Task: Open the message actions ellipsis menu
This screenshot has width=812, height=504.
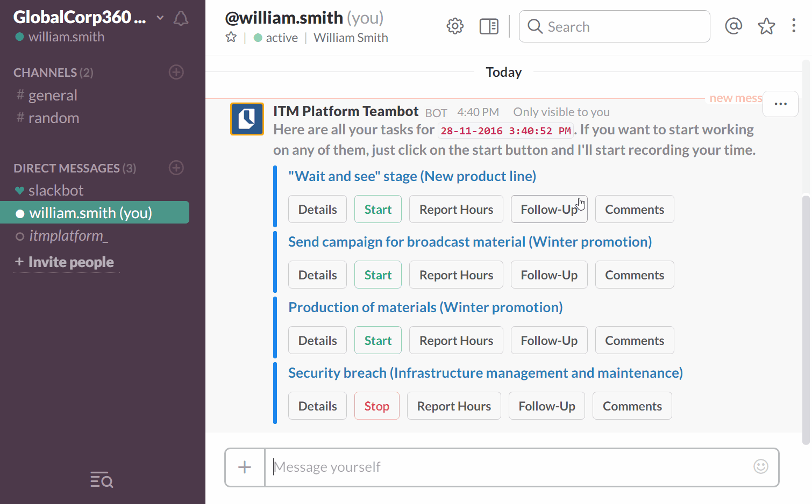Action: tap(780, 104)
